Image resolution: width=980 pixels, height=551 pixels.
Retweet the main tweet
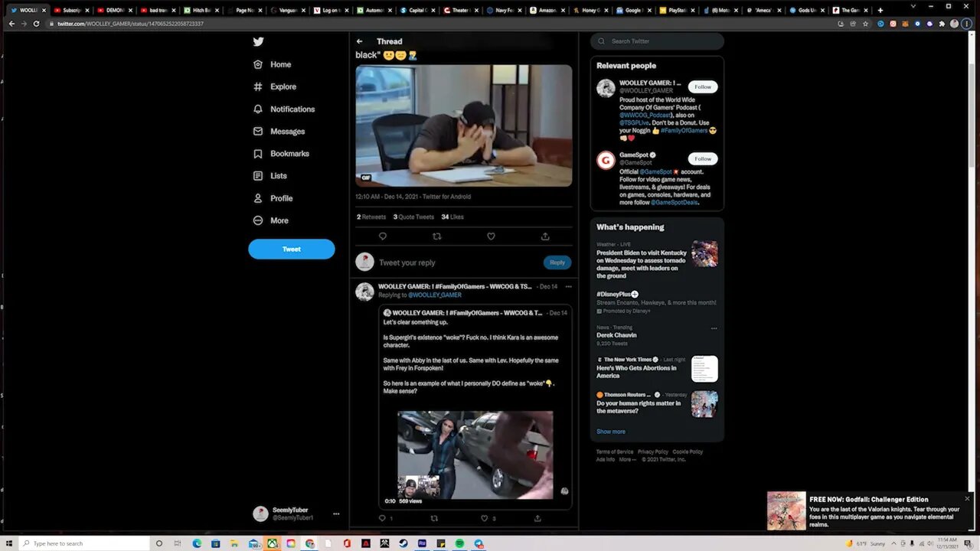[437, 236]
